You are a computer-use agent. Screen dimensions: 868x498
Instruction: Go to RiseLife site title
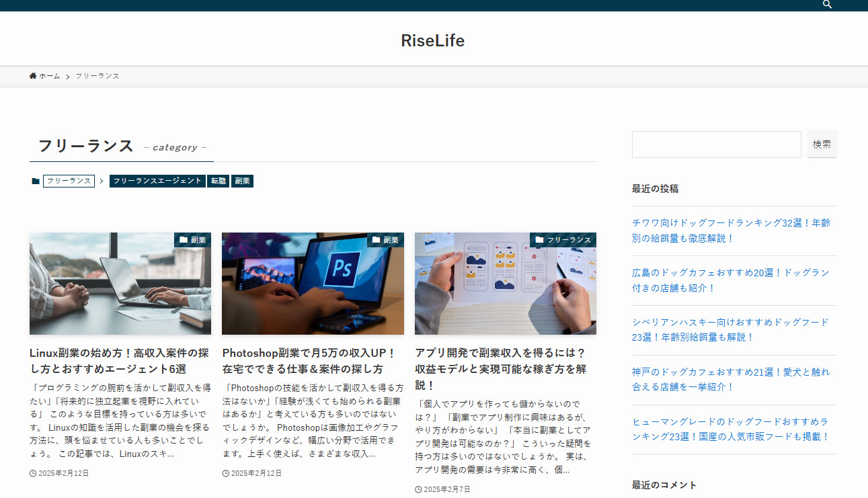point(433,40)
